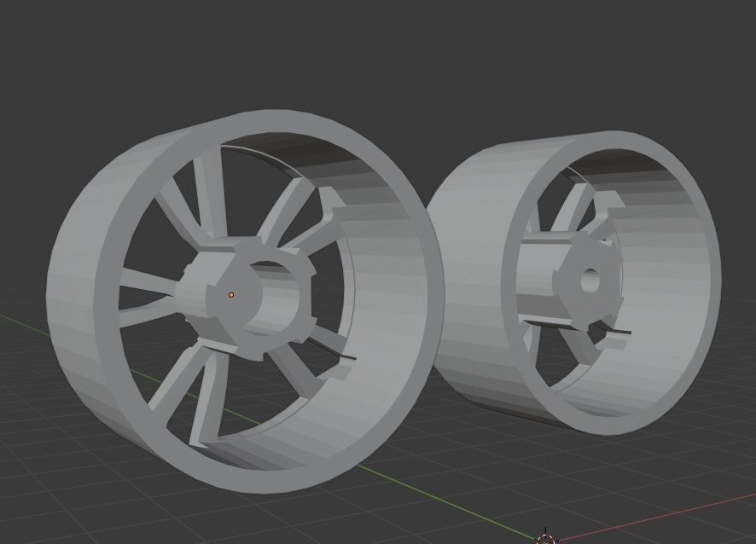This screenshot has width=756, height=544.
Task: Click the center hub hole of right wheel
Action: point(590,281)
